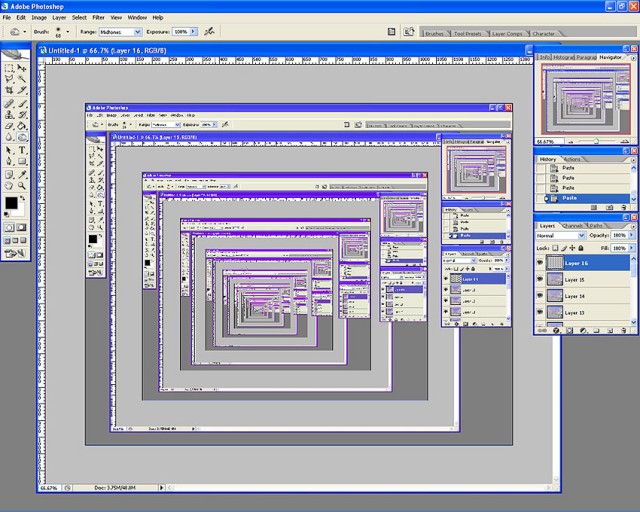Select the Rectangular Marquee tool

click(9, 68)
